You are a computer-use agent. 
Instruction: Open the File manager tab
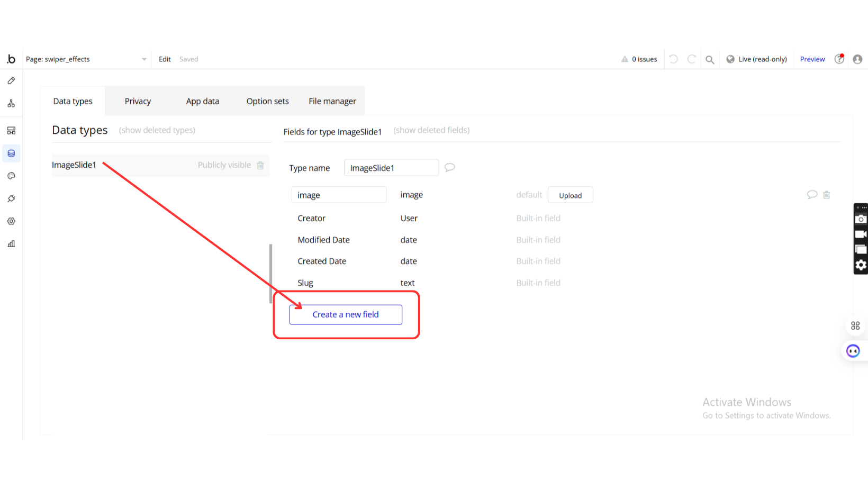332,101
